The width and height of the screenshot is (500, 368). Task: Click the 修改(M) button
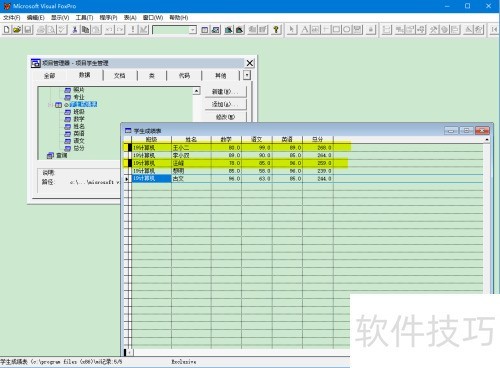tap(225, 117)
